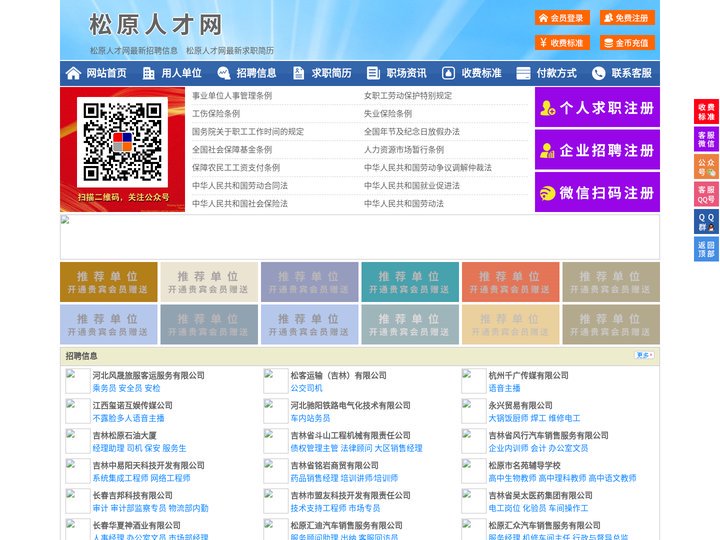Open 中华人民共和国劳动法 link
Image resolution: width=720 pixels, height=540 pixels.
[x=404, y=203]
